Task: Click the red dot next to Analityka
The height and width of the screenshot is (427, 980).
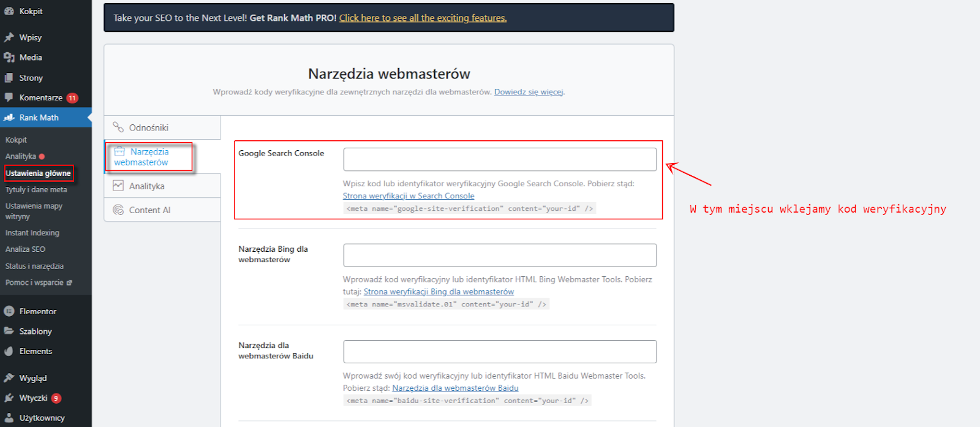Action: pos(42,156)
